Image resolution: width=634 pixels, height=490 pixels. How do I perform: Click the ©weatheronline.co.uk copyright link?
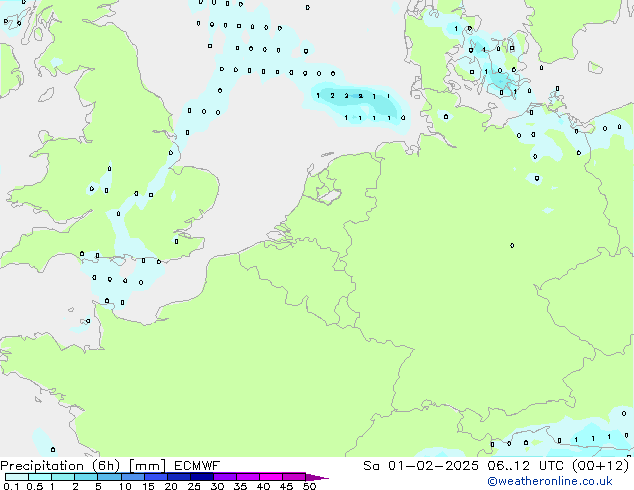(550, 481)
